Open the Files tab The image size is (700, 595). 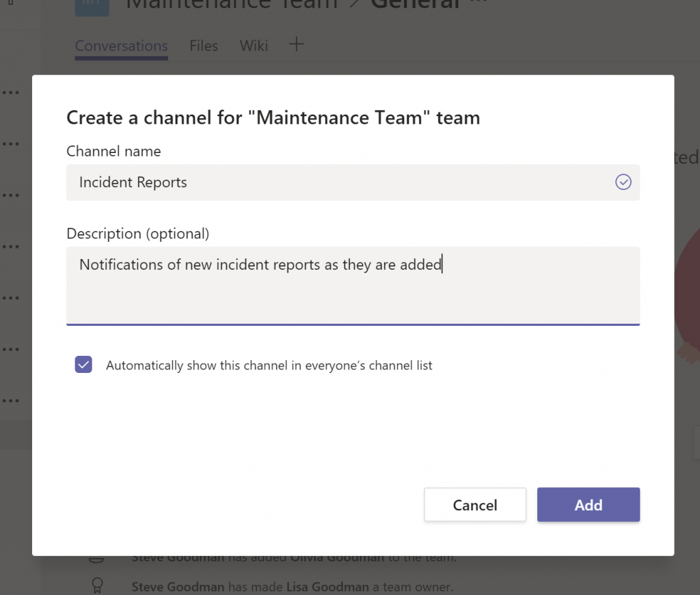coord(204,46)
